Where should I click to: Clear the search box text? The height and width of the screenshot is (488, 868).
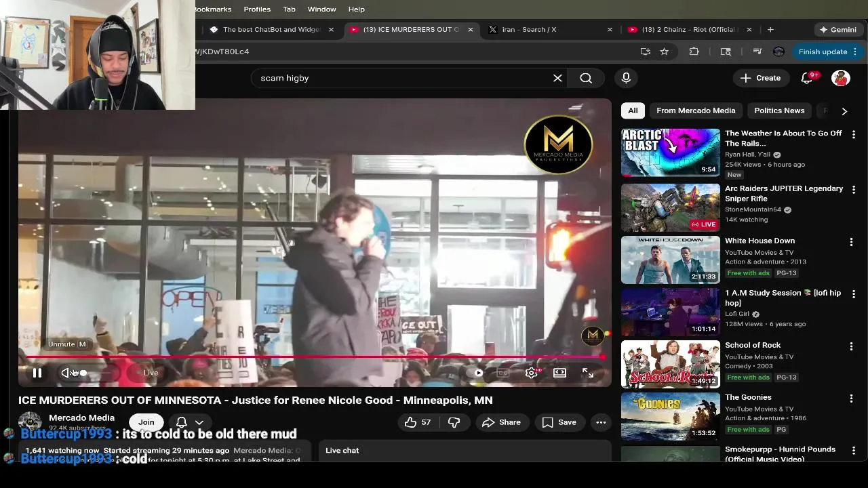557,78
